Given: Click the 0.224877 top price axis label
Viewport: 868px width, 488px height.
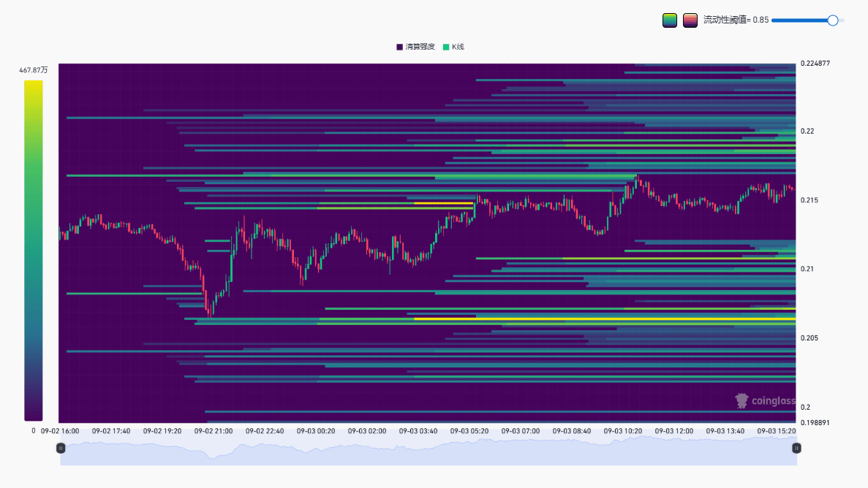Looking at the screenshot, I should 815,64.
